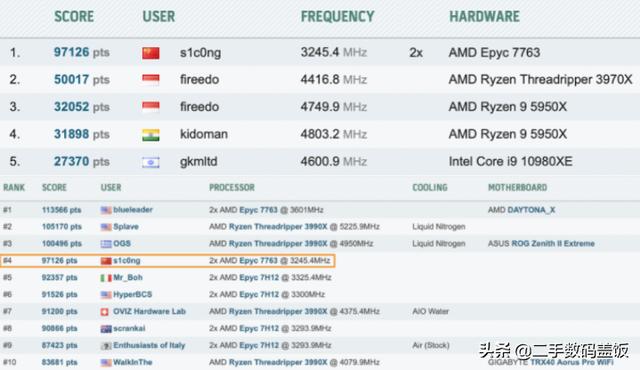Select the highlighted #4 s1c0ng row
This screenshot has width=640, height=370.
168,261
